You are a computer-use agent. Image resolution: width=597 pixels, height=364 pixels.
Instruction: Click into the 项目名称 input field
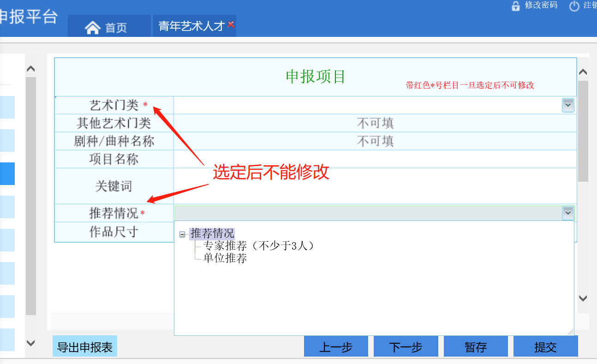click(375, 159)
